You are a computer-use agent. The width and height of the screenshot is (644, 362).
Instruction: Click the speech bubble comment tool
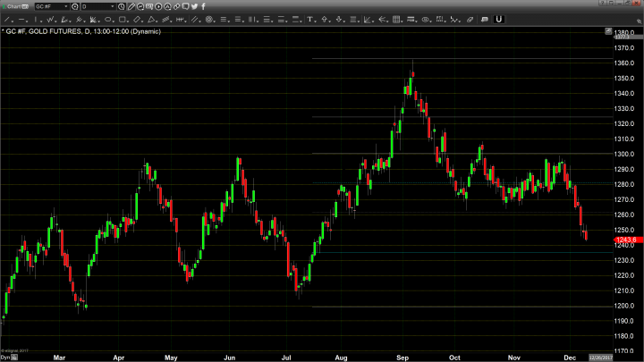pos(485,20)
